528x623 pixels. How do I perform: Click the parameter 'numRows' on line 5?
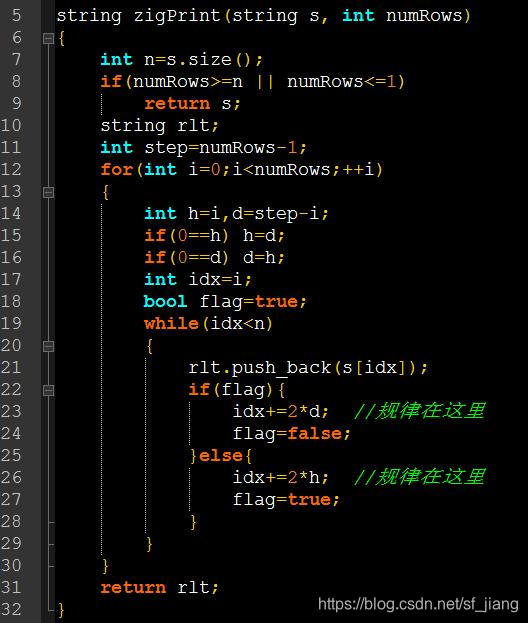click(x=424, y=16)
